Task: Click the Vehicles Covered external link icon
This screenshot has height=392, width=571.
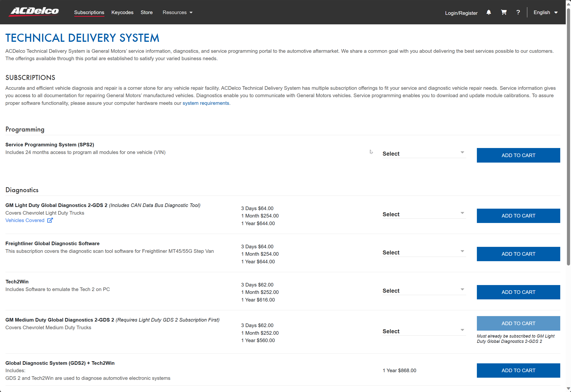Action: point(50,220)
